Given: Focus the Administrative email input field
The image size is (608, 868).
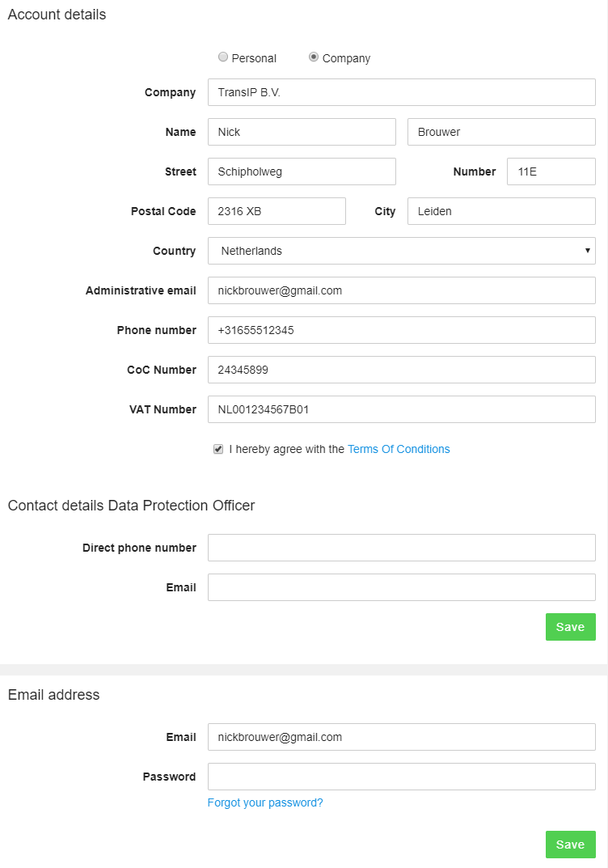Looking at the screenshot, I should point(402,290).
